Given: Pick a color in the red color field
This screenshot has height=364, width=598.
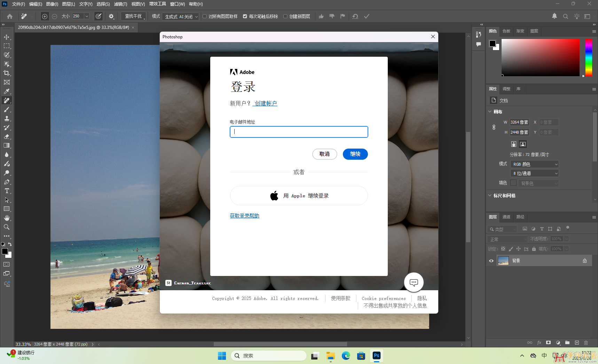Looking at the screenshot, I should coord(541,57).
